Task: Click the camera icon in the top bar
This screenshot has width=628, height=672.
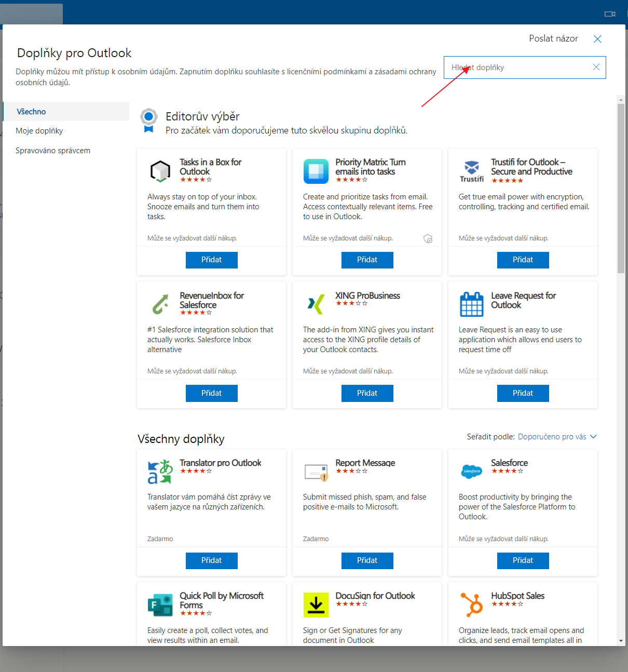Action: pos(610,14)
